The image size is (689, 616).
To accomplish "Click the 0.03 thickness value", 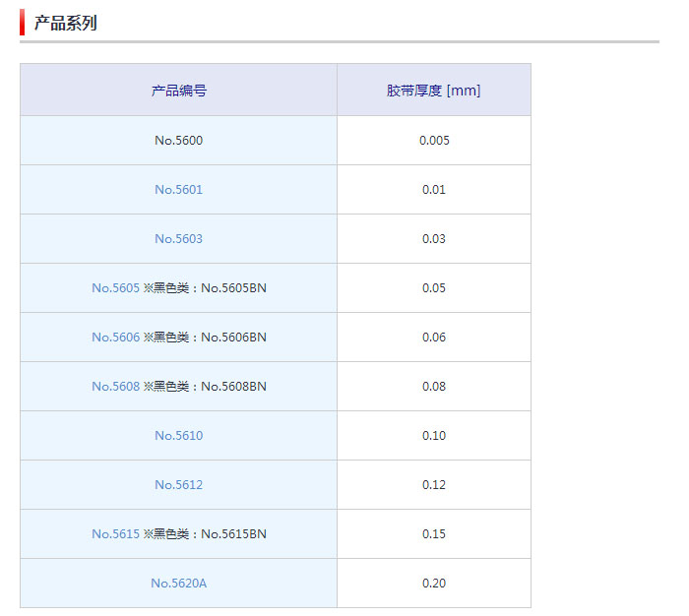I will (433, 238).
